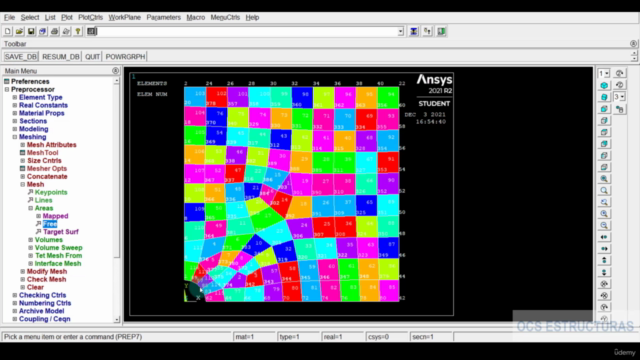This screenshot has height=360, width=640.
Task: Click the 'csys=0' status bar entry
Action: click(387, 337)
